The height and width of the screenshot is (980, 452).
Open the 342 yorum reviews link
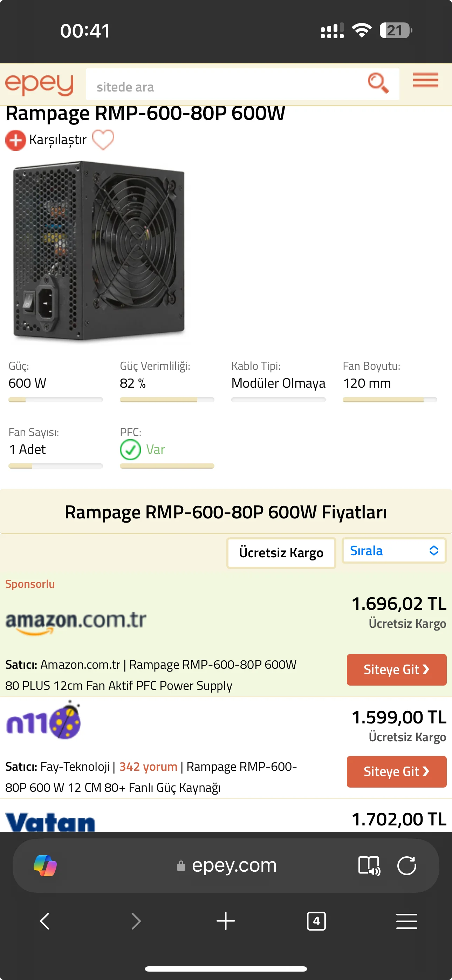[x=148, y=766]
